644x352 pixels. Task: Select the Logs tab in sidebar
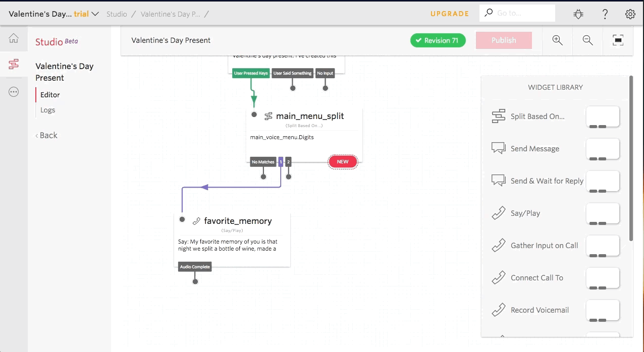(x=47, y=110)
